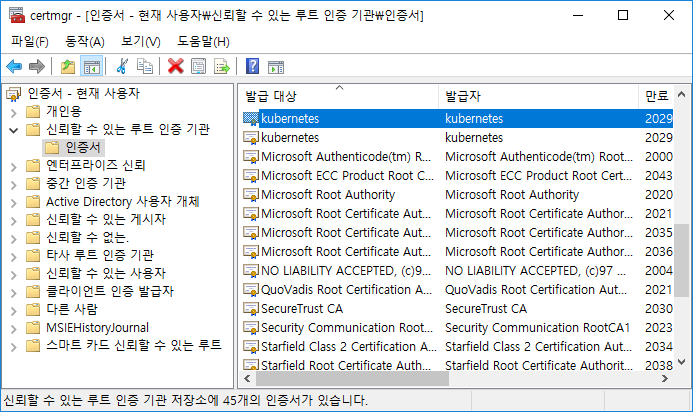Click certificate icon beside Microsoft Root Authority
The width and height of the screenshot is (693, 412).
251,195
